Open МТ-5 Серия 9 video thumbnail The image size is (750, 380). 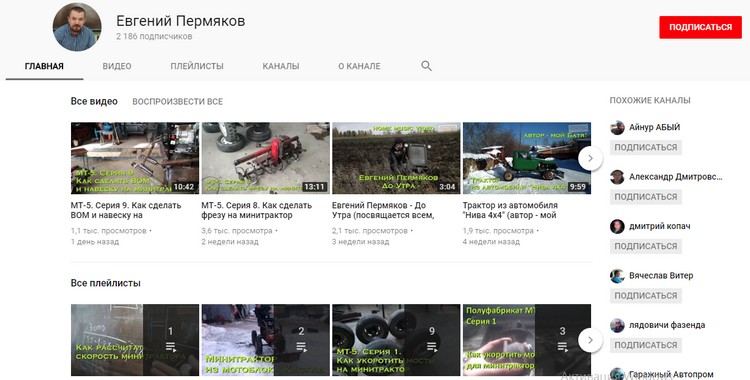coord(135,158)
